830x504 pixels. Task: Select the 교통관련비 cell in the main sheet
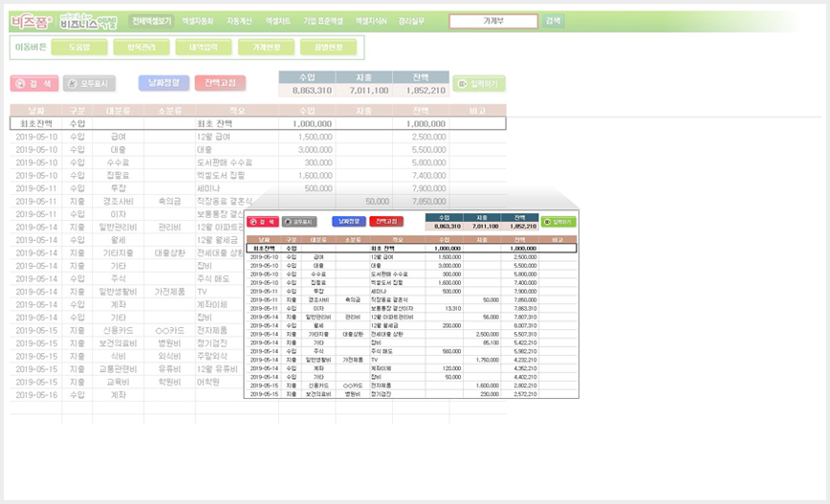pos(118,369)
